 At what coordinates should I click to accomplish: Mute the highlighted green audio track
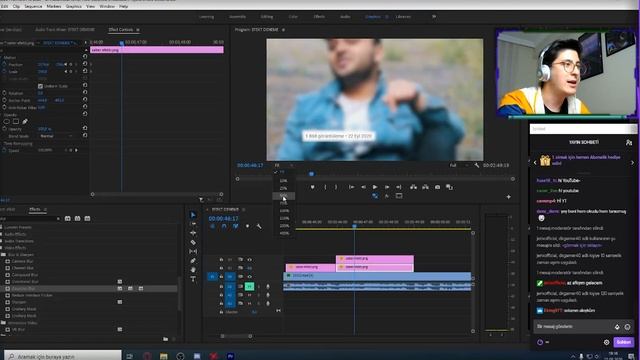coord(249,287)
